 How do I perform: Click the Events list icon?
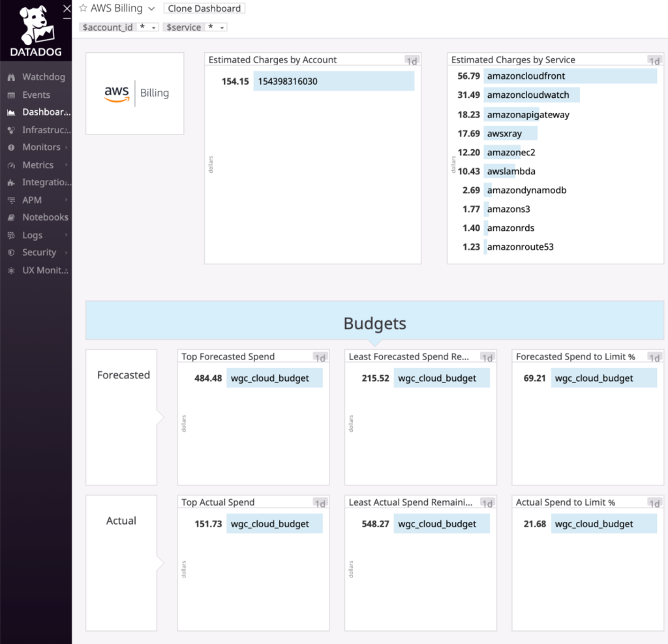click(x=11, y=95)
